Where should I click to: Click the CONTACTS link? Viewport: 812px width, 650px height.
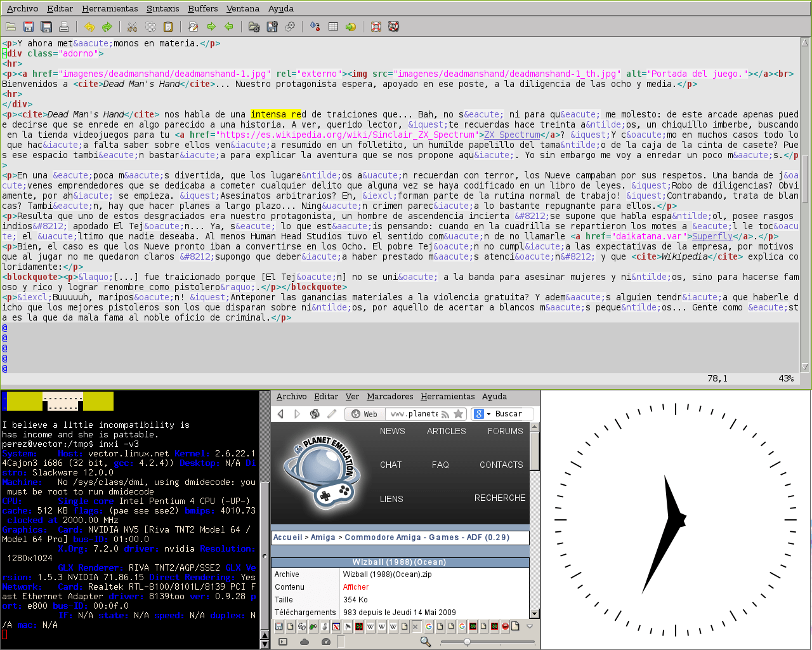[x=501, y=465]
